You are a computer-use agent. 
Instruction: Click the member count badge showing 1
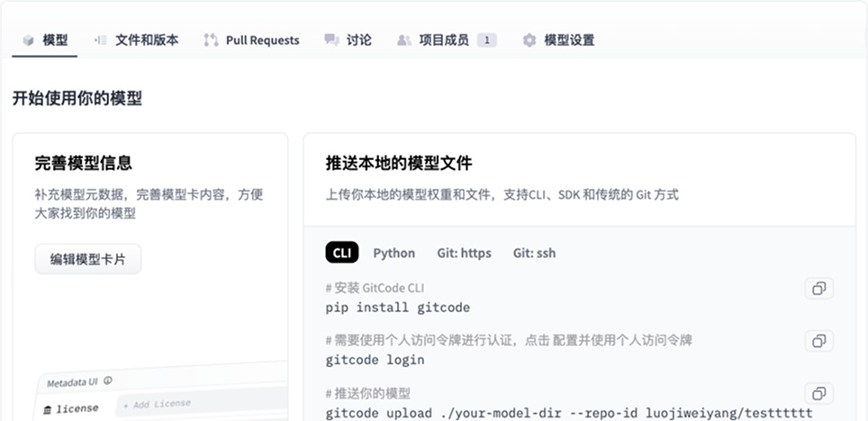coord(486,40)
